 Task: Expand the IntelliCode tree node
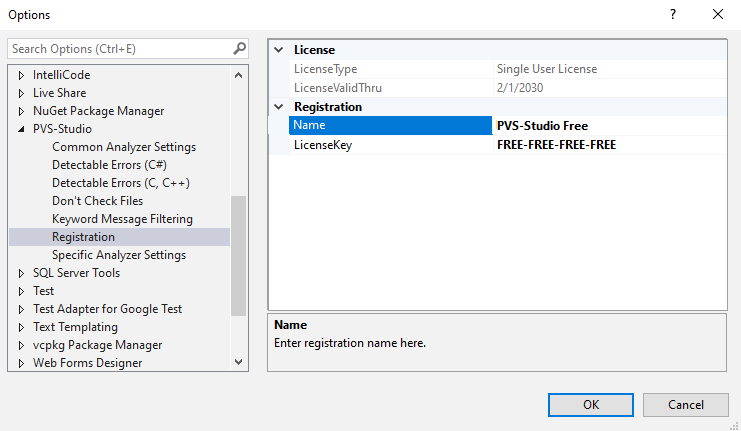(x=21, y=75)
